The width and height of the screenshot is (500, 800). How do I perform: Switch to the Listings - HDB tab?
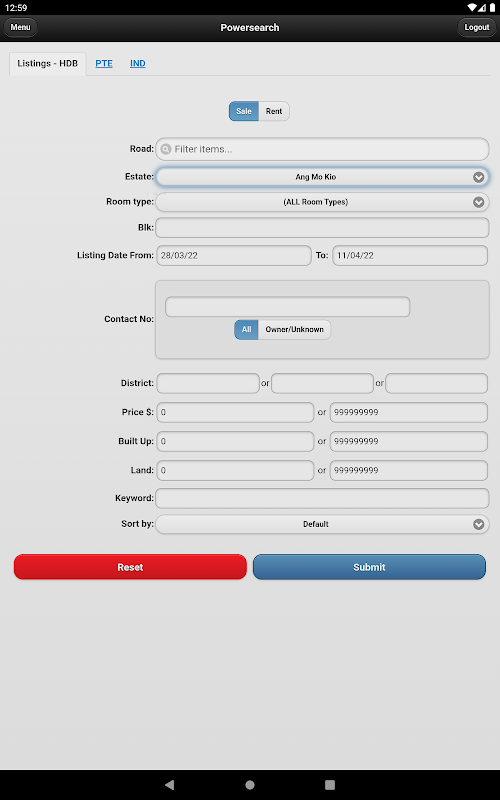47,64
